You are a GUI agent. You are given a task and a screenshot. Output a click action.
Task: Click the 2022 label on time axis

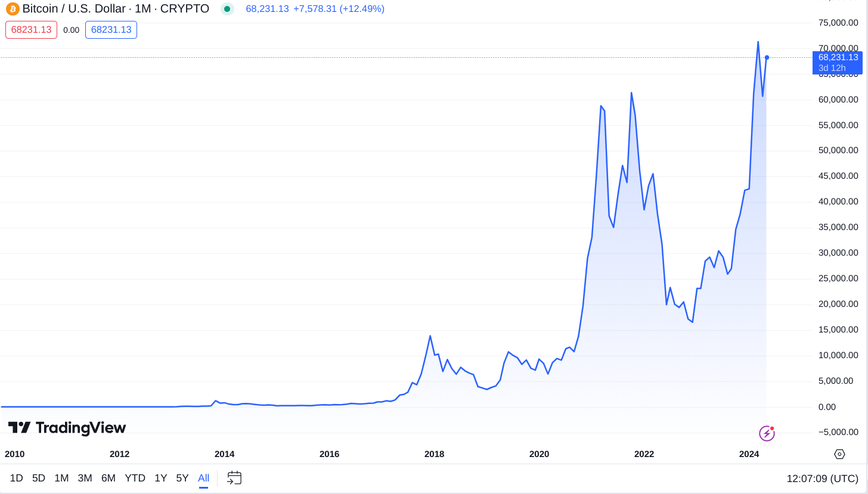point(644,454)
